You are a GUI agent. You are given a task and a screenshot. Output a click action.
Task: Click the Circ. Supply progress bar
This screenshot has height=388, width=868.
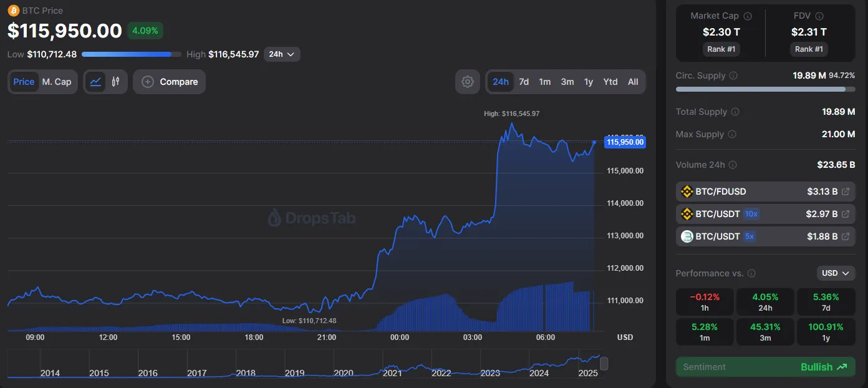click(x=765, y=89)
